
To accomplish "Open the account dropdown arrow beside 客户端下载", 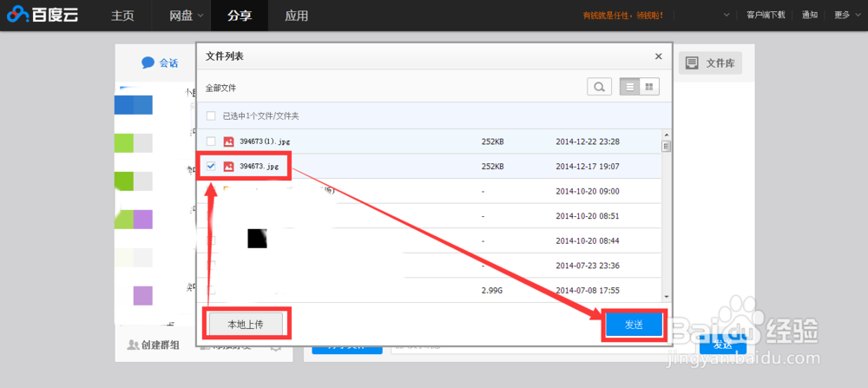I will coord(727,16).
